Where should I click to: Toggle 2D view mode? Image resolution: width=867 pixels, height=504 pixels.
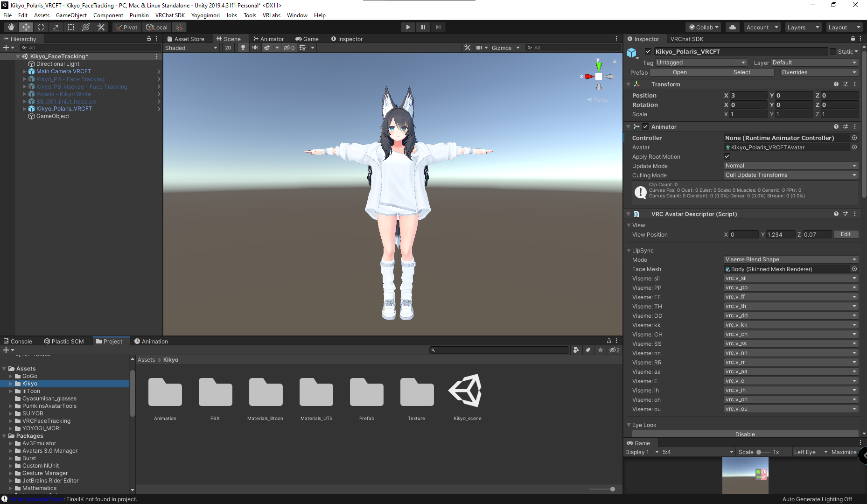tap(228, 48)
